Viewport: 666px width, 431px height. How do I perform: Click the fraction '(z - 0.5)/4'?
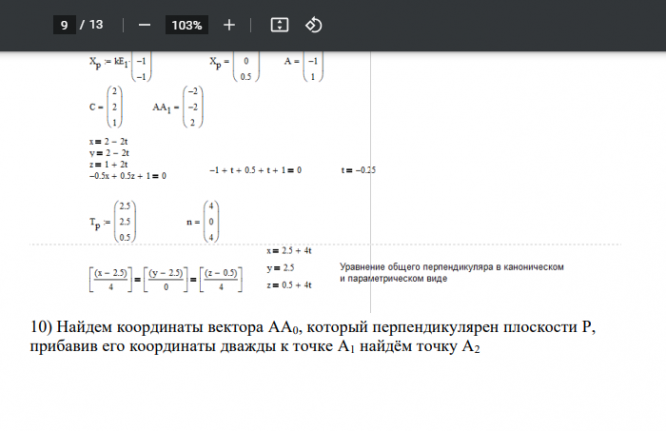point(221,279)
